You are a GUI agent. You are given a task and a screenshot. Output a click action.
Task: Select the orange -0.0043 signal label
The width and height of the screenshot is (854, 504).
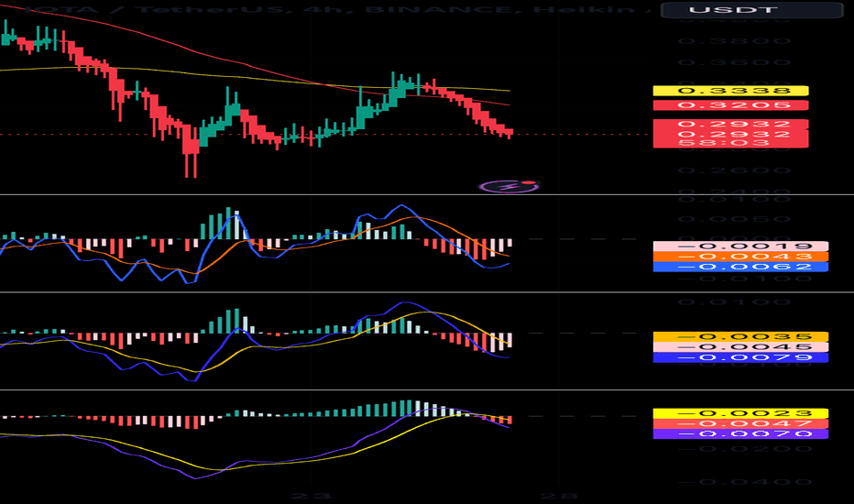coord(740,257)
